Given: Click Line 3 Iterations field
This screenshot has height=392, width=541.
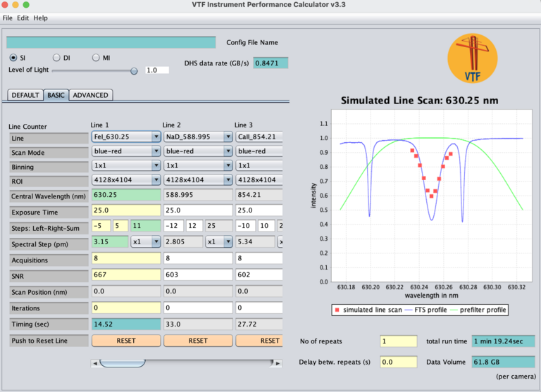Looking at the screenshot, I should [259, 308].
